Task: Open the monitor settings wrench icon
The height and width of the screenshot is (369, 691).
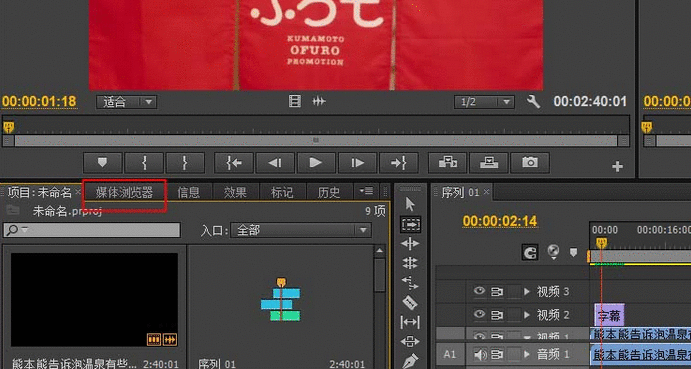Action: (x=533, y=102)
